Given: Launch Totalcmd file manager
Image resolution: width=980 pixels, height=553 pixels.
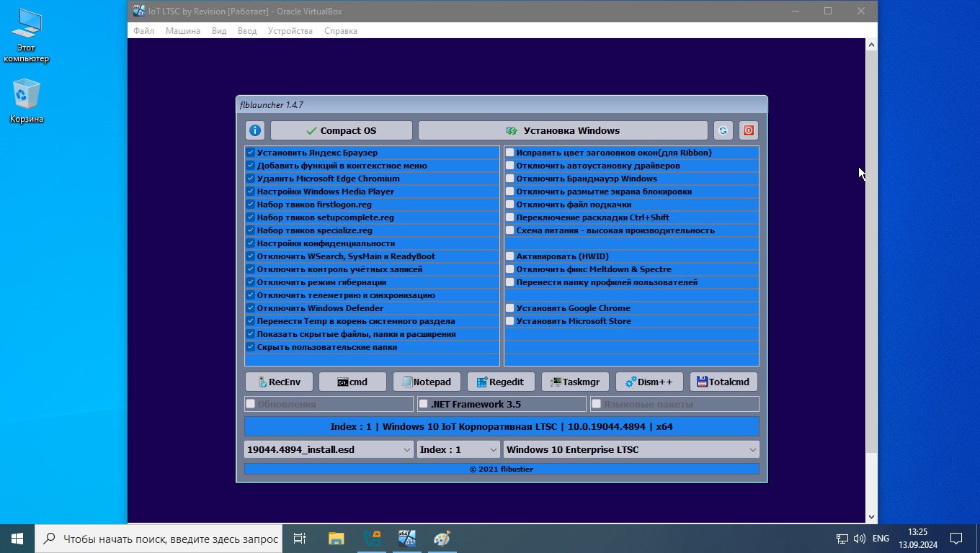Looking at the screenshot, I should (x=723, y=382).
